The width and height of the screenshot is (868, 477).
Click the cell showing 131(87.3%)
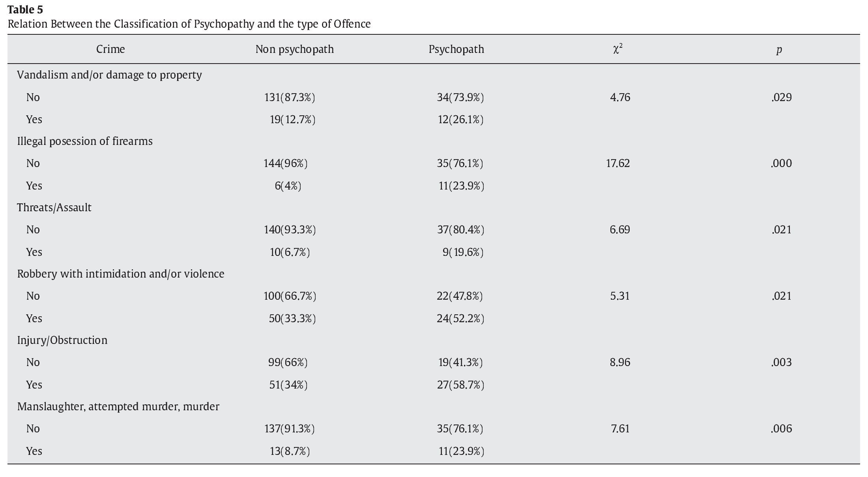click(x=290, y=98)
